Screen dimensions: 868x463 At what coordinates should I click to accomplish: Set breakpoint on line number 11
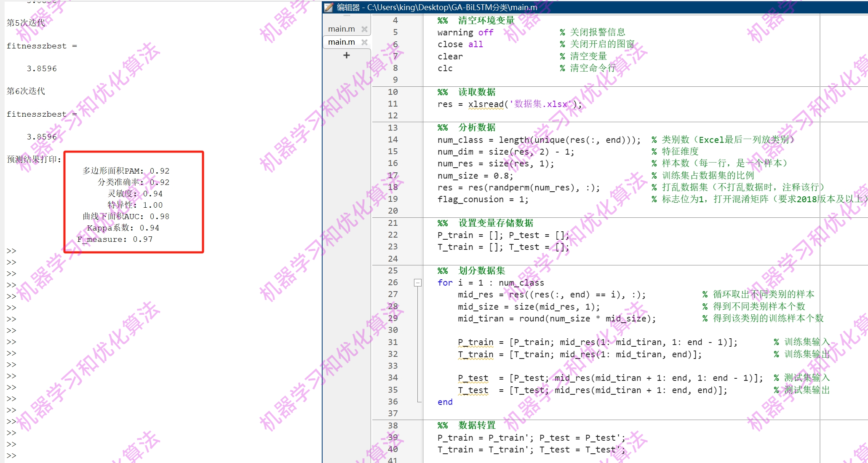point(393,104)
